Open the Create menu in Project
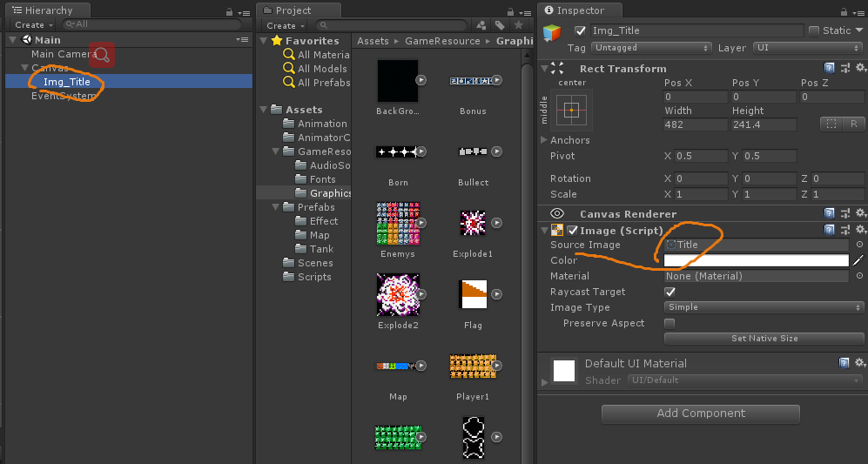868x464 pixels. coord(285,25)
